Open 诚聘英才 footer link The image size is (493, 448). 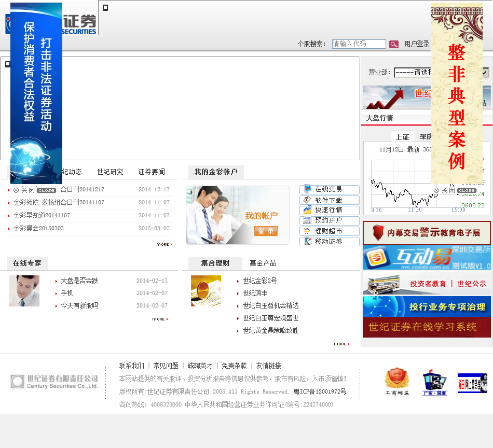[200, 366]
